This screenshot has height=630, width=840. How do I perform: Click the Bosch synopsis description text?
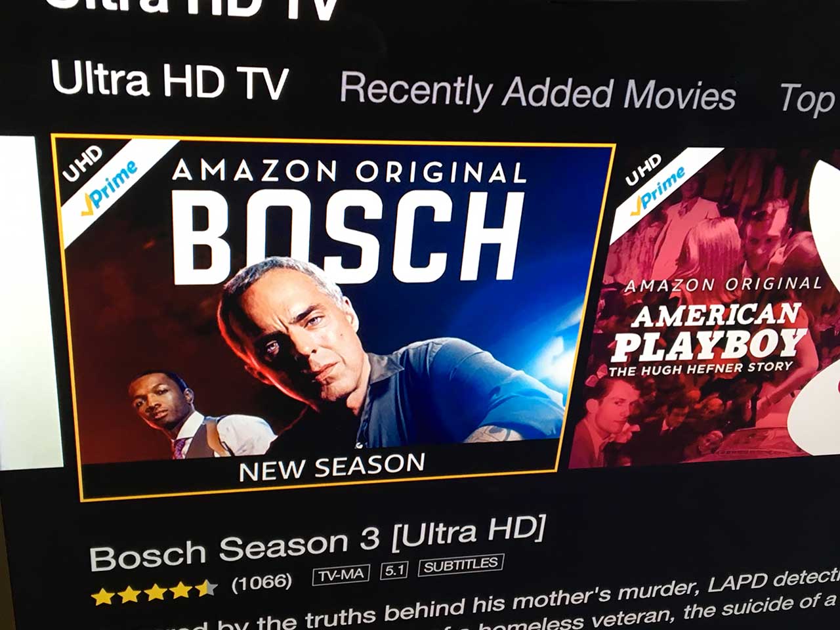(x=459, y=606)
